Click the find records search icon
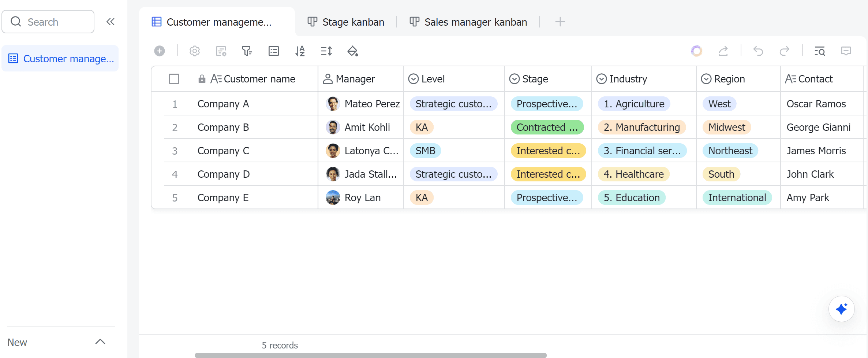 (x=820, y=51)
